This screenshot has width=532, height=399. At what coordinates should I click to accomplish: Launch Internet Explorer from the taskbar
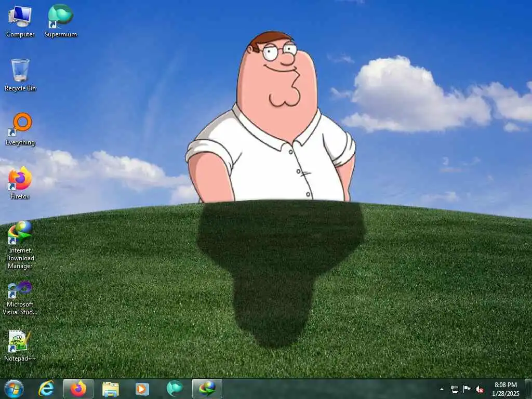[x=46, y=389]
